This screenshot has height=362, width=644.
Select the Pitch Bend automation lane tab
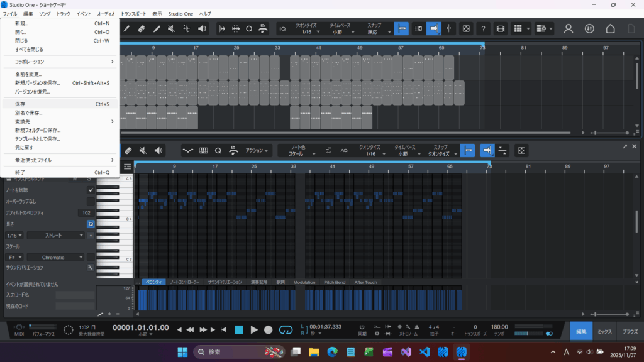click(335, 282)
